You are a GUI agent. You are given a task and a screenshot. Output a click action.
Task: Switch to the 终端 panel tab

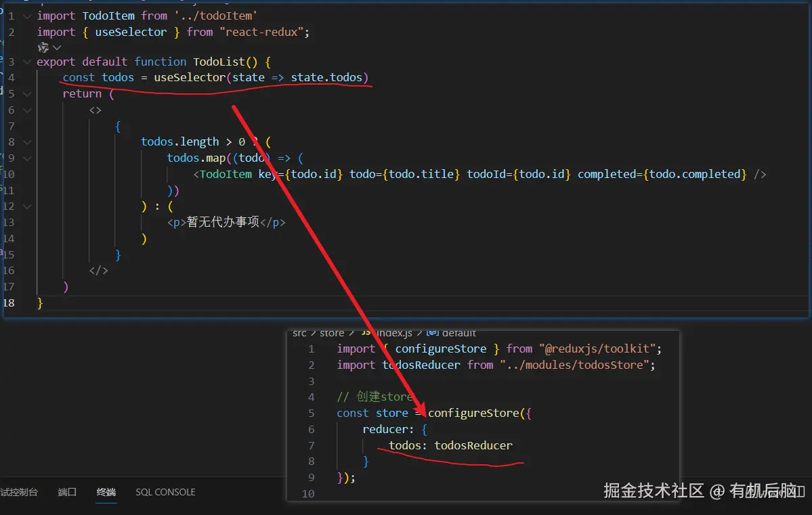(x=106, y=492)
